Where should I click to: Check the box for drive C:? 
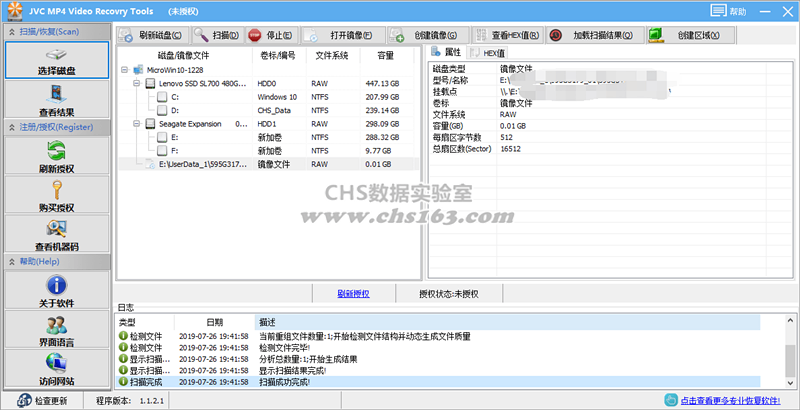162,97
